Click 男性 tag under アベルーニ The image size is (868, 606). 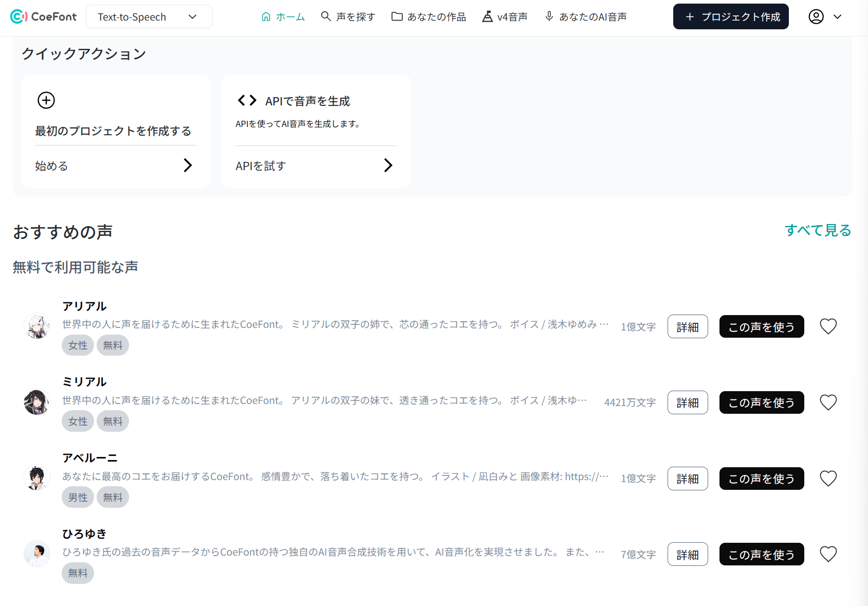tap(78, 498)
